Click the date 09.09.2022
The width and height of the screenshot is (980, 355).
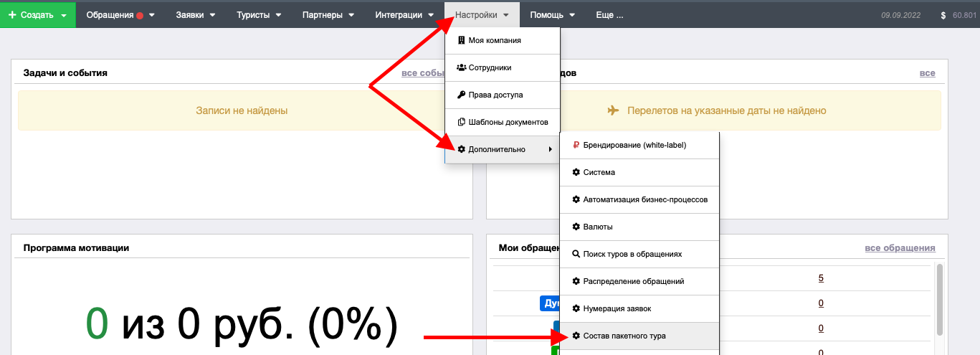[903, 15]
